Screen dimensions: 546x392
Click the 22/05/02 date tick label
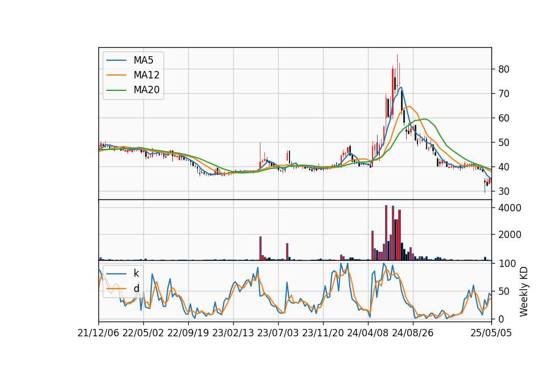(x=143, y=333)
